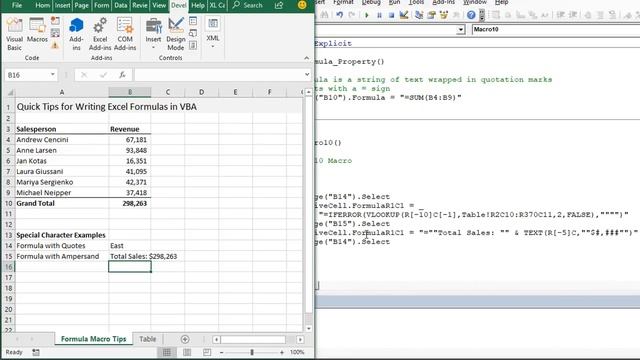Switch to the Table sheet tab
The width and height of the screenshot is (640, 360).
click(x=147, y=339)
